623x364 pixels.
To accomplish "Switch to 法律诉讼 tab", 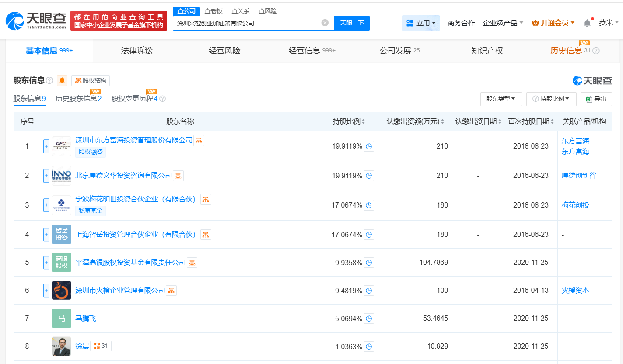I will point(137,51).
